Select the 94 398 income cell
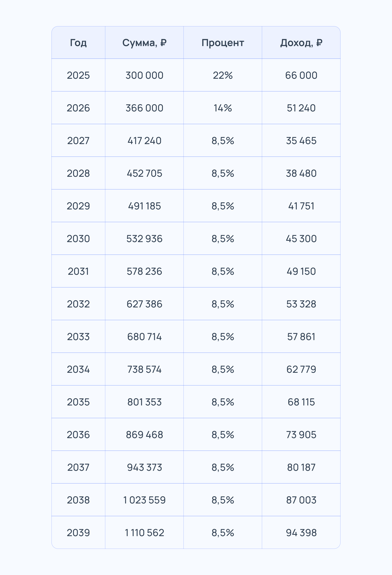Screen dimensions: 392x575 pyautogui.click(x=301, y=532)
